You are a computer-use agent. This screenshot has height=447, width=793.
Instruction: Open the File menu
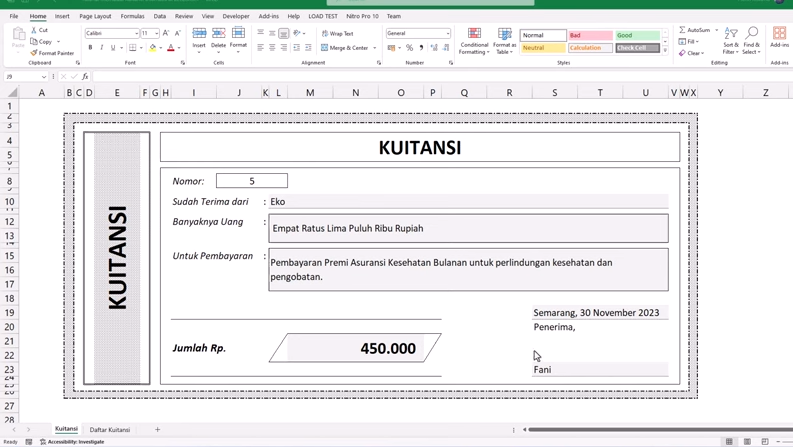click(14, 16)
